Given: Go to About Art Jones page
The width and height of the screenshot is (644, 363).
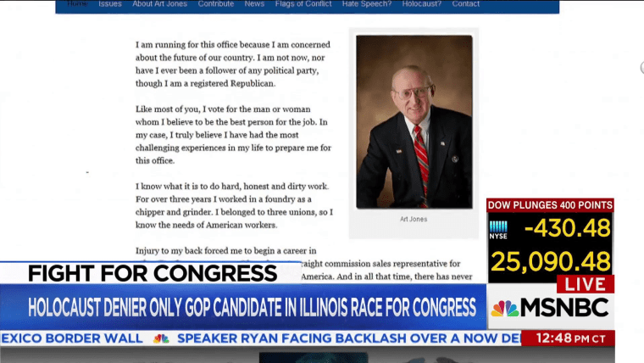Looking at the screenshot, I should [x=160, y=4].
